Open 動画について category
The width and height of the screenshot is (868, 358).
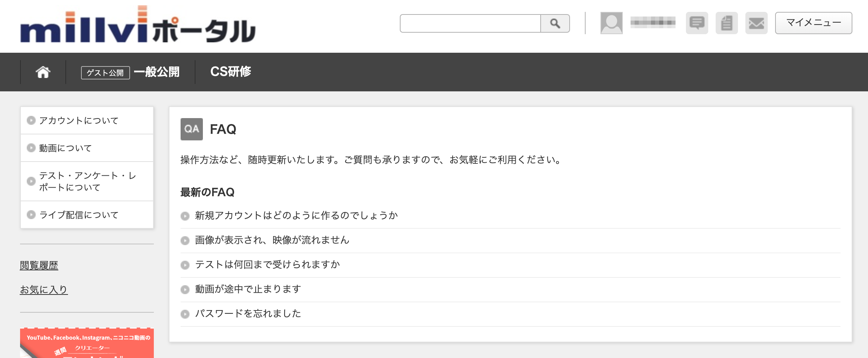point(87,148)
